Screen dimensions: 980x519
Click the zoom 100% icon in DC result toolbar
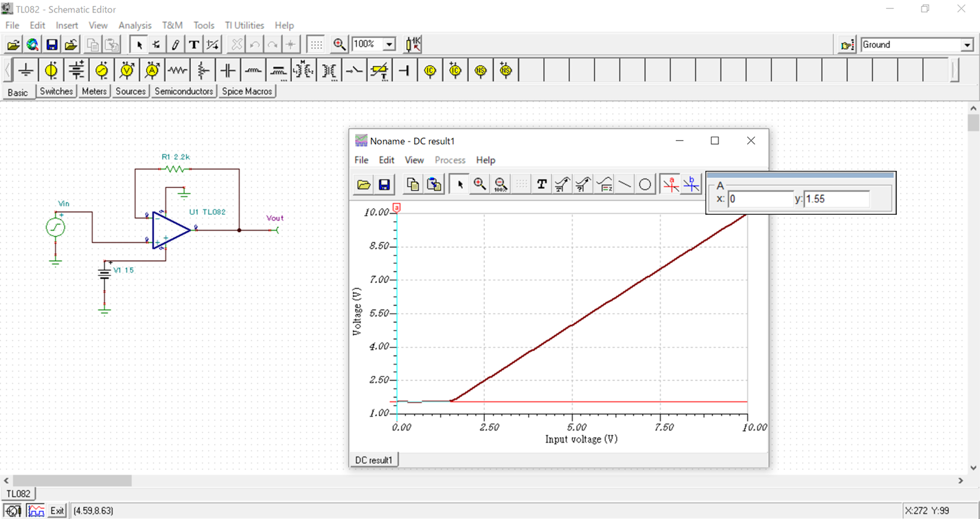pos(501,184)
